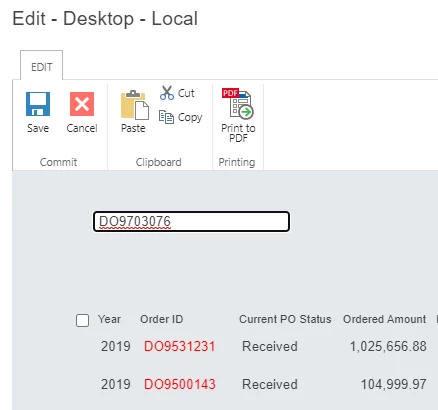Viewport: 438px width, 410px height.
Task: Click the Printing group label
Action: click(x=237, y=162)
